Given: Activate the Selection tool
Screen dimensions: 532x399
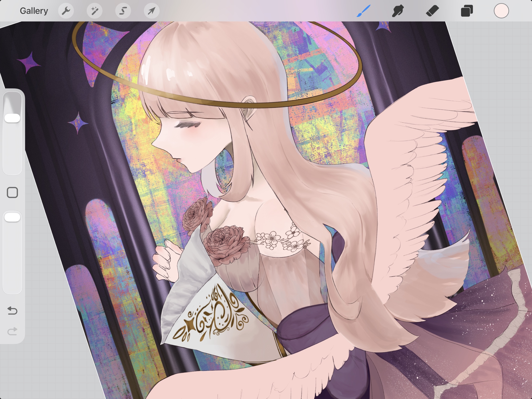Looking at the screenshot, I should pos(123,11).
